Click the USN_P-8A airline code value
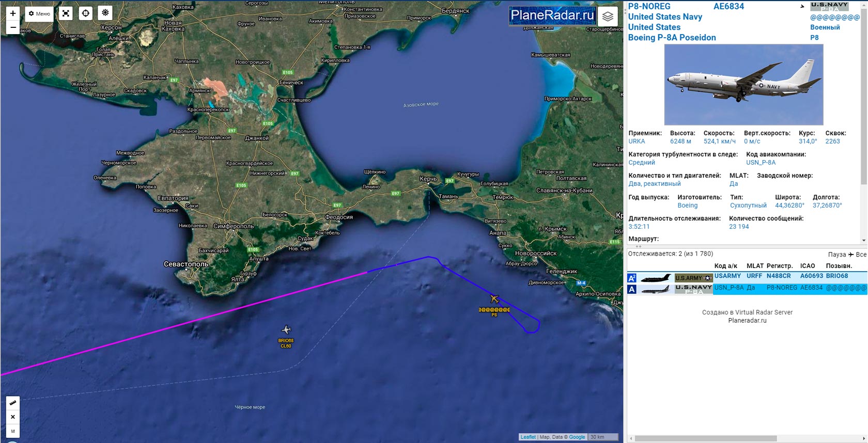 761,163
